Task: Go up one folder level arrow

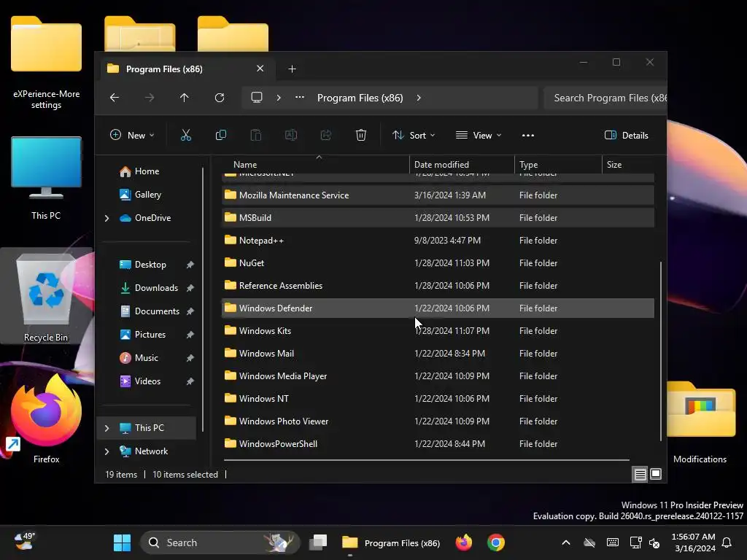Action: (x=185, y=98)
